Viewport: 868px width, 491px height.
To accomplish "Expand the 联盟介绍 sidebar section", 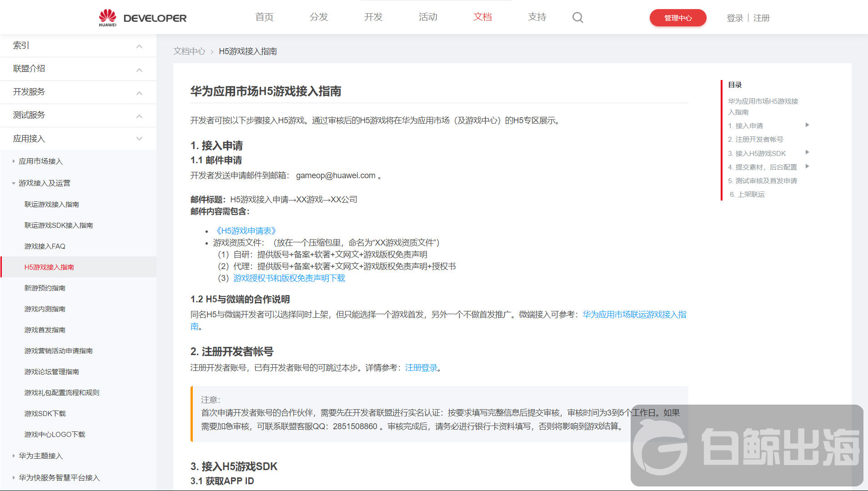I will coord(78,69).
